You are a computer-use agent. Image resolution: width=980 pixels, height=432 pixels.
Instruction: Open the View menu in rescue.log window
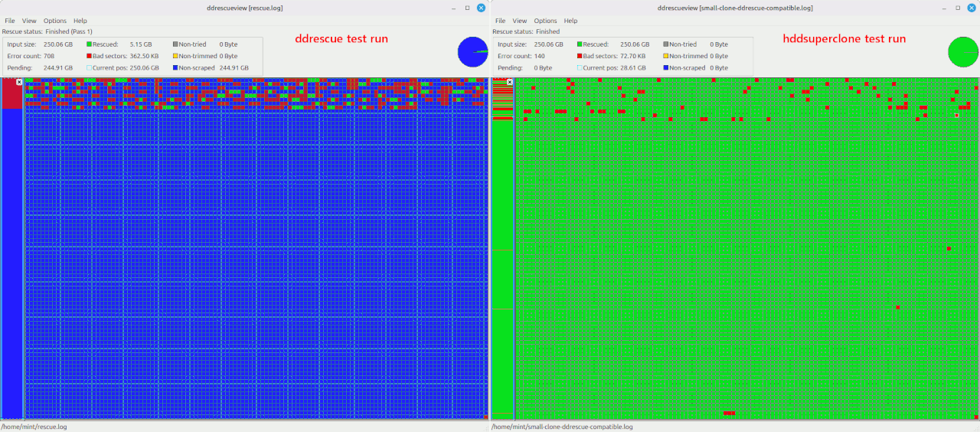30,21
